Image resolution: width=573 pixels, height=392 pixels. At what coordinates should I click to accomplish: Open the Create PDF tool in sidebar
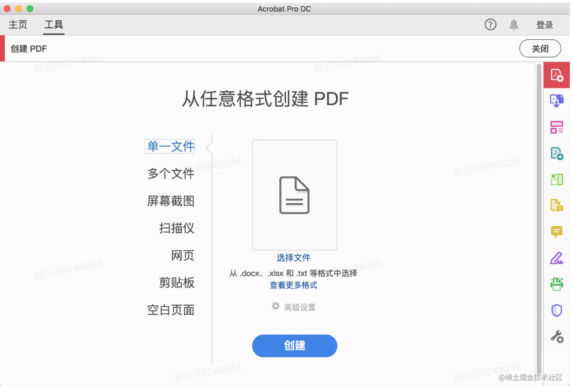click(x=557, y=75)
